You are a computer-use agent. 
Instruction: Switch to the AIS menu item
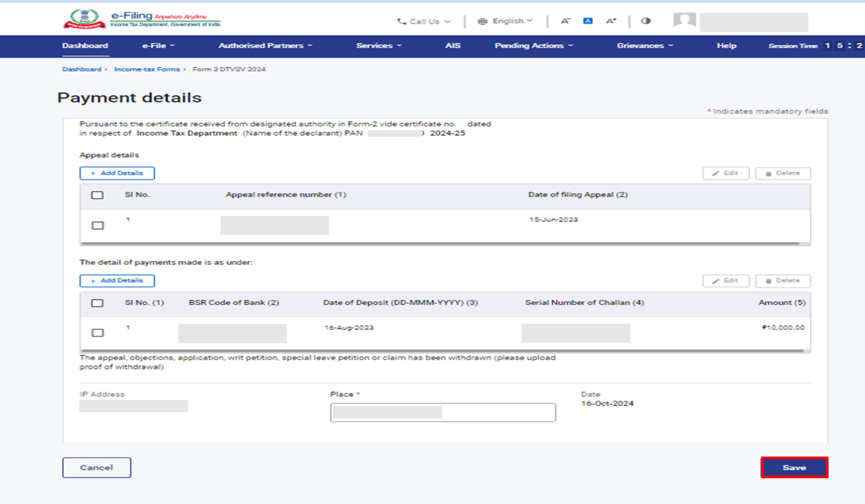click(453, 46)
